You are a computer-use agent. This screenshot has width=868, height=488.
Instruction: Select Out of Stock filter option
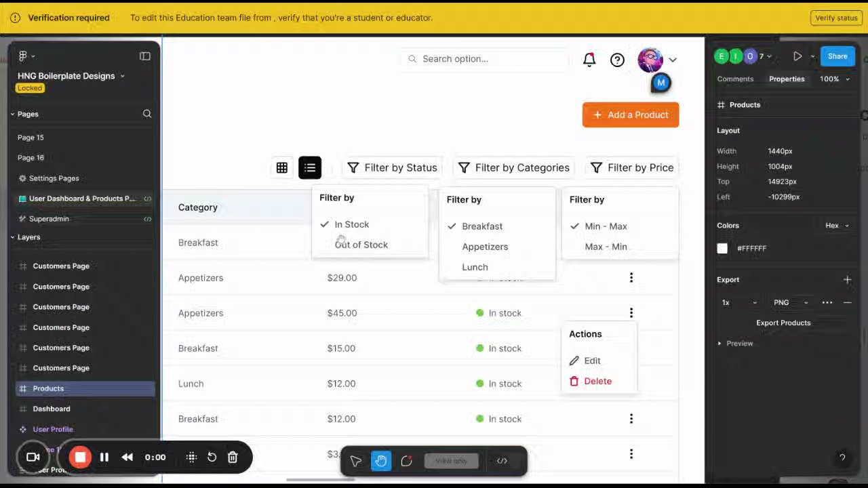[x=361, y=245]
